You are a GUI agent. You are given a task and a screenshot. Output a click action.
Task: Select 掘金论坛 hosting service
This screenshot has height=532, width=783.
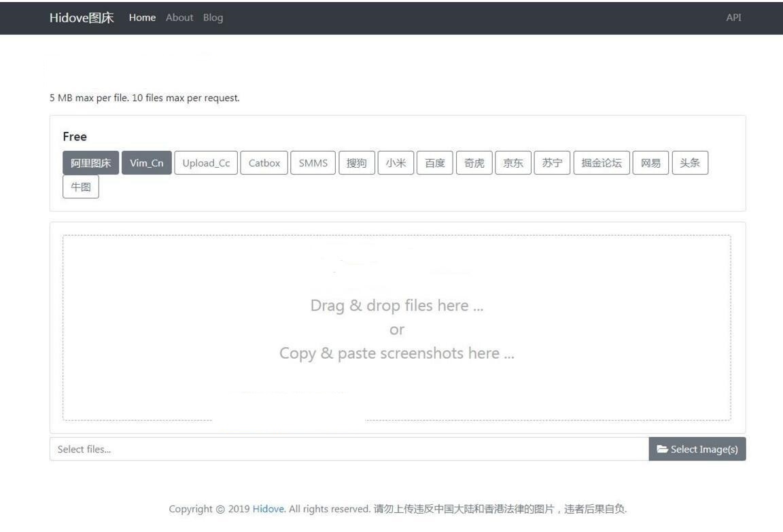(601, 162)
